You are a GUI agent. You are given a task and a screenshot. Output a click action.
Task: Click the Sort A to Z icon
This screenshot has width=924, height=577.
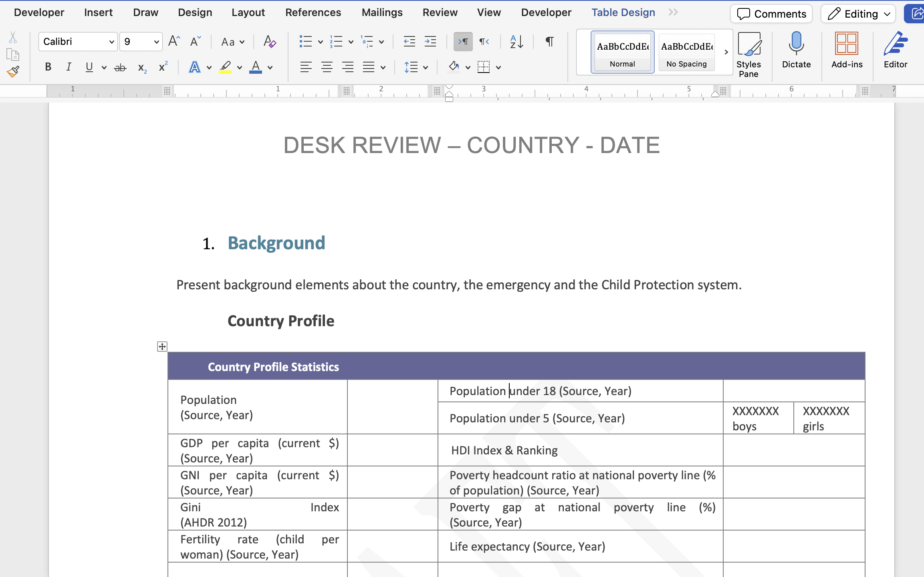pos(516,42)
